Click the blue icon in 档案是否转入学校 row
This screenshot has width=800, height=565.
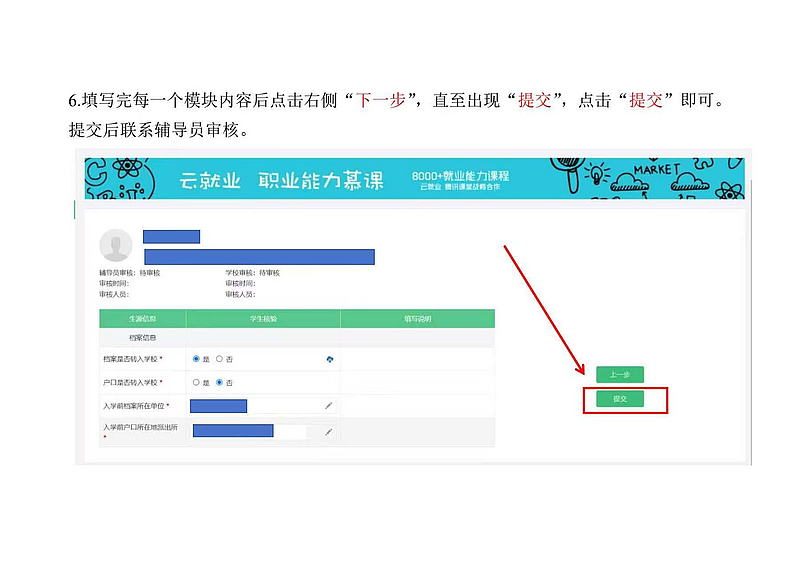click(330, 358)
